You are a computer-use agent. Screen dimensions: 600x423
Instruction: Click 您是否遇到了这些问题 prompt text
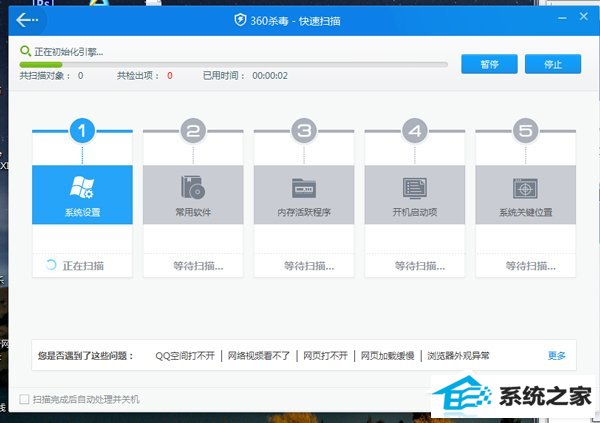(86, 356)
